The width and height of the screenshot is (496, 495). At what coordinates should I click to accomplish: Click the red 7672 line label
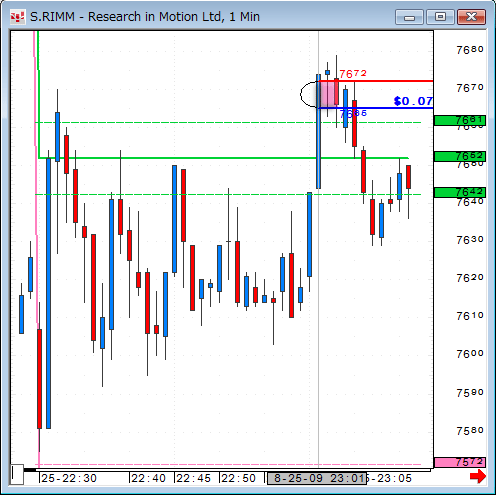pyautogui.click(x=353, y=74)
